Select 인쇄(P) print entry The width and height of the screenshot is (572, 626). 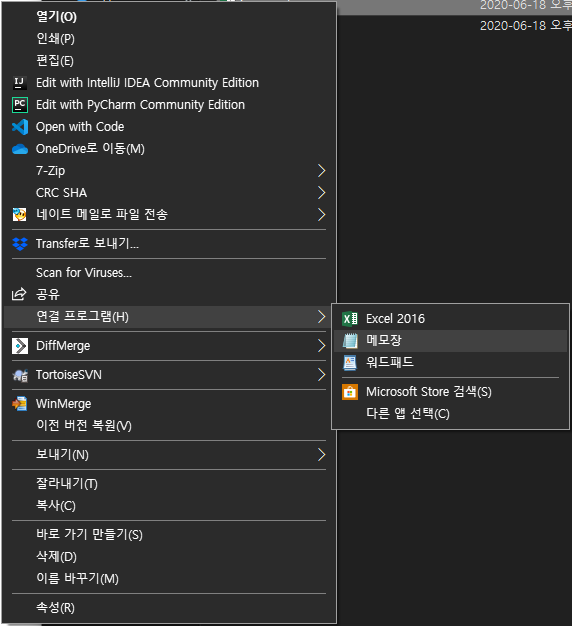pyautogui.click(x=169, y=39)
